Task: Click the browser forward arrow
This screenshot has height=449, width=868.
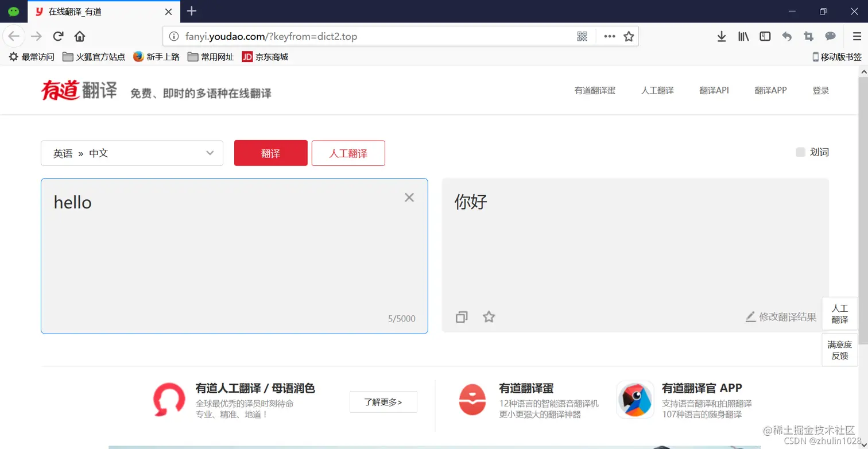Action: 37,36
